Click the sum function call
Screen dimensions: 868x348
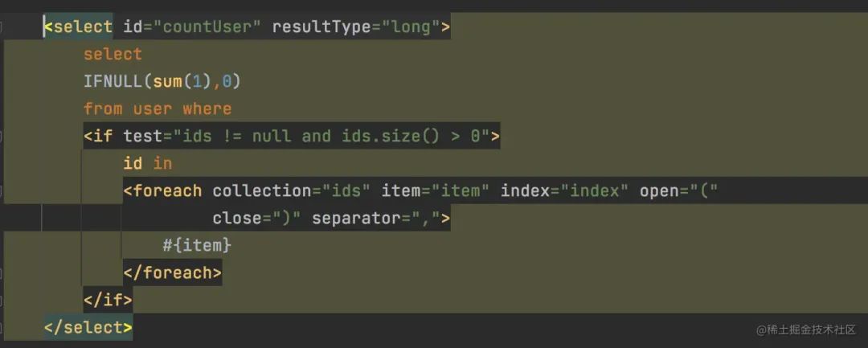coord(168,81)
